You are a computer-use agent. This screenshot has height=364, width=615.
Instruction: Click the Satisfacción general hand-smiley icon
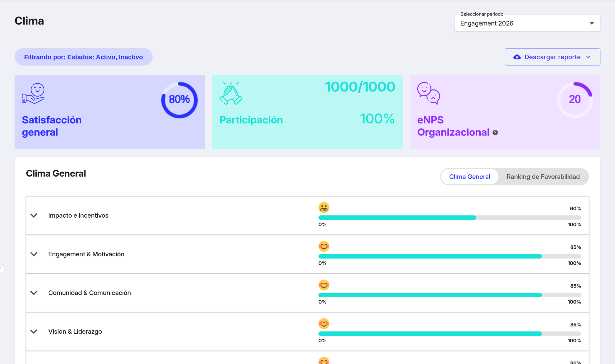[33, 93]
